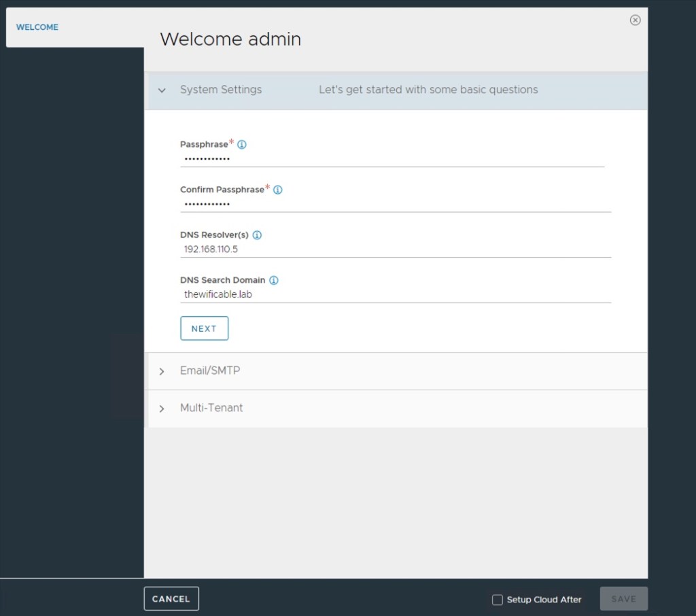Expand the Email/SMTP section chevron
This screenshot has width=696, height=616.
point(162,372)
